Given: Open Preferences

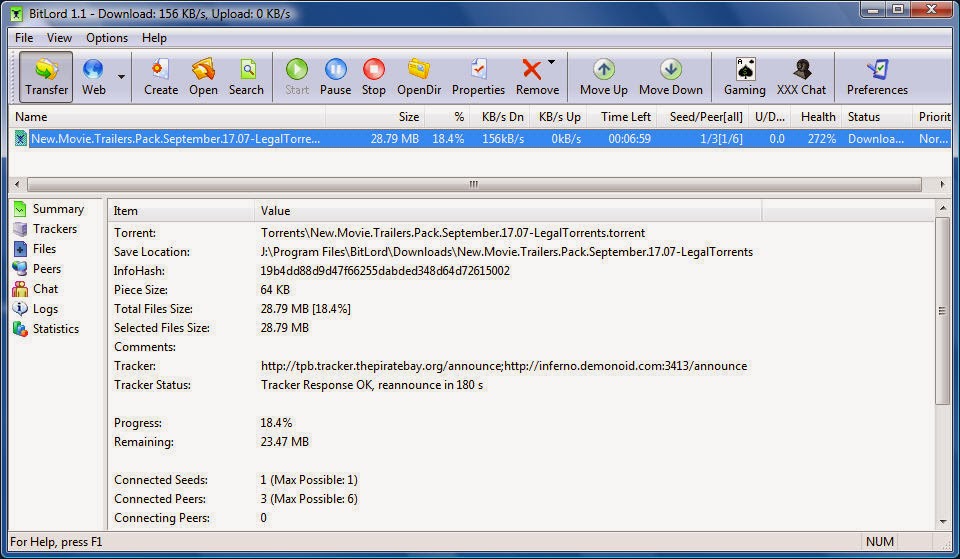Looking at the screenshot, I should click(877, 77).
